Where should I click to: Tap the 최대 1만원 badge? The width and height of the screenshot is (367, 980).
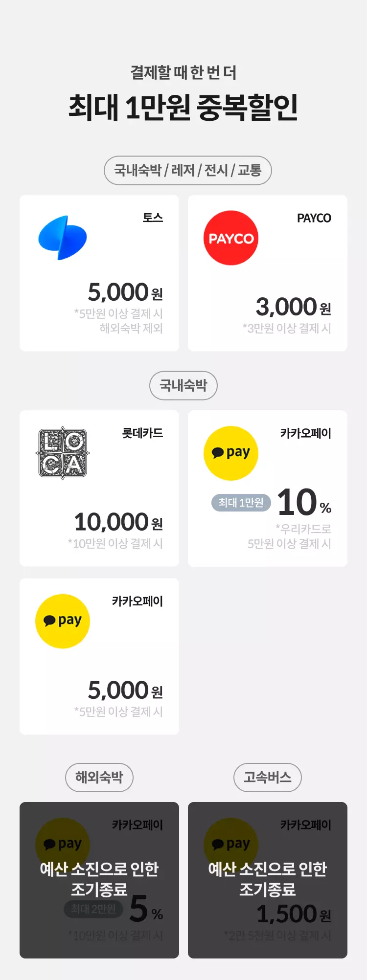click(x=241, y=503)
